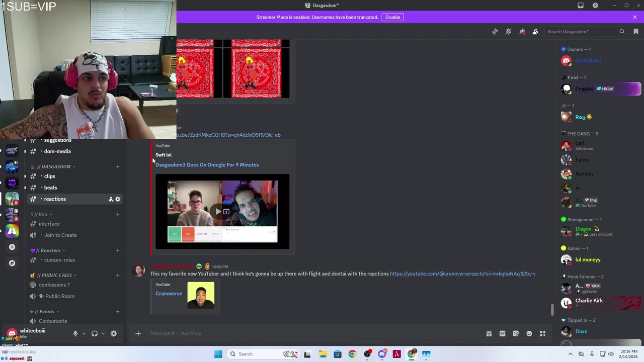Image resolution: width=644 pixels, height=362 pixels.
Task: Click the Search Dasgasdom field
Action: coord(586,32)
